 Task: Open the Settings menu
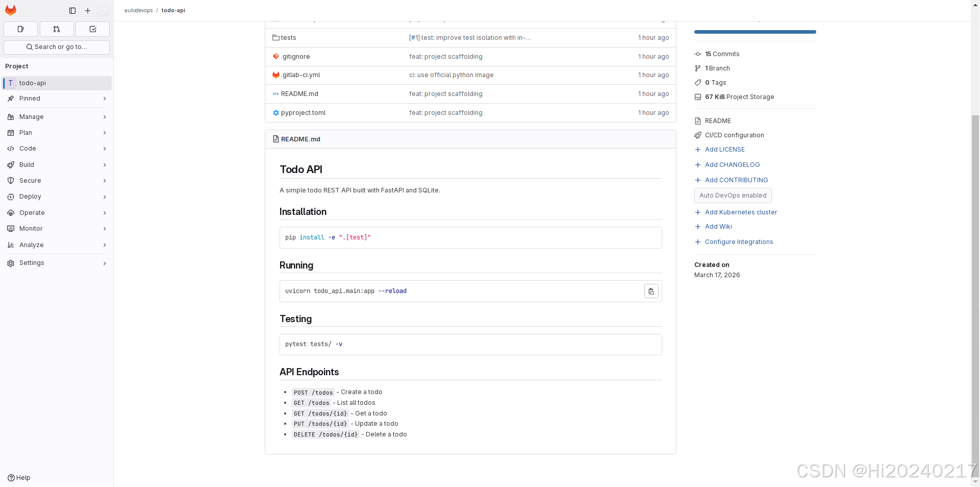point(57,263)
